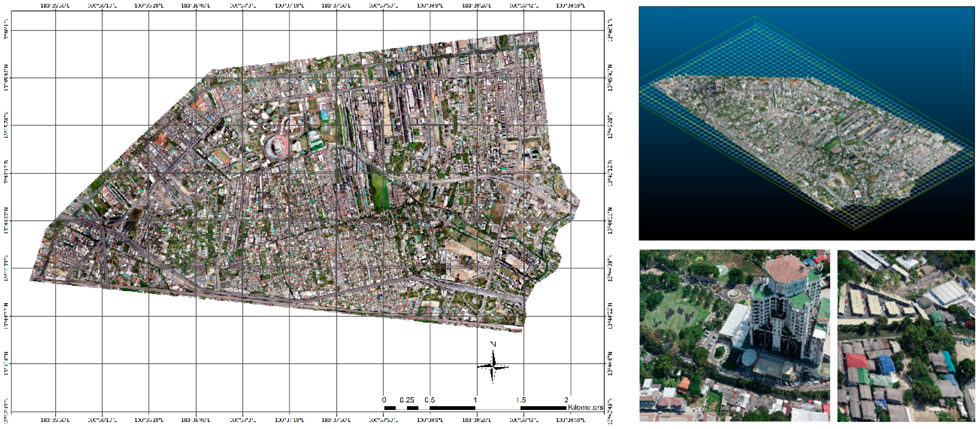Click the scale bar label '0.25'
The height and width of the screenshot is (429, 980).
coord(407,400)
